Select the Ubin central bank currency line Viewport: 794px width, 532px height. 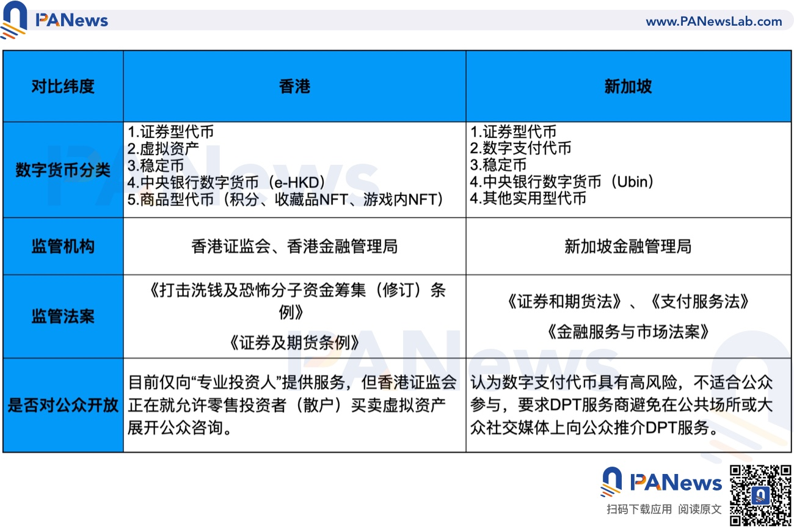point(562,182)
